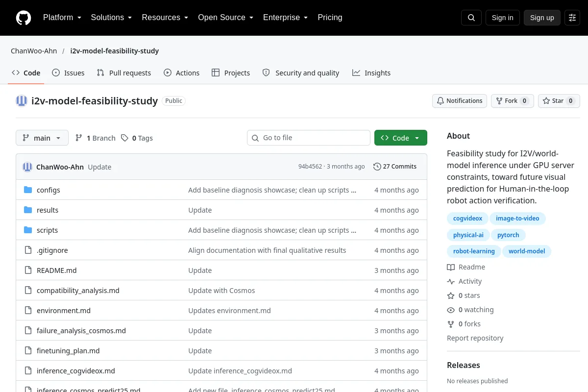Click the star icon beside 0 stars
Image resolution: width=588 pixels, height=392 pixels.
[451, 295]
